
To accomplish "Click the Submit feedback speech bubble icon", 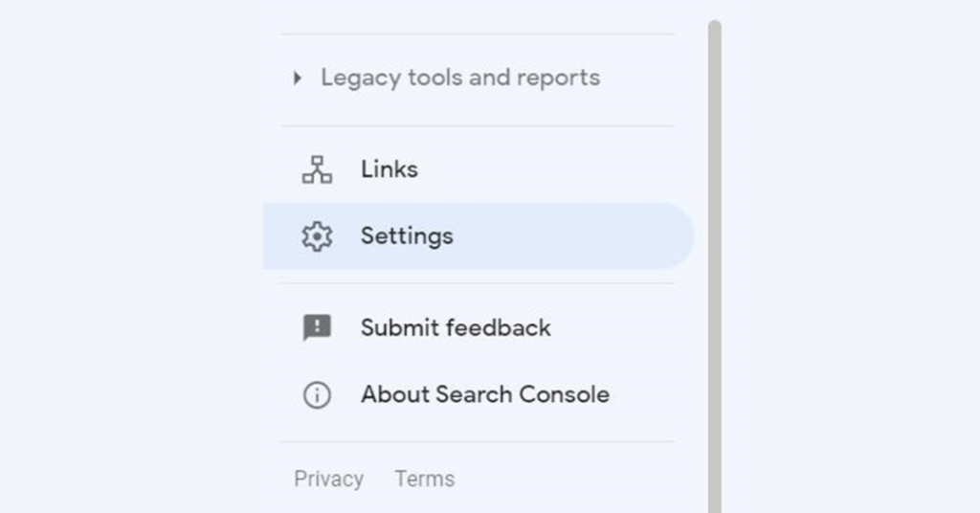I will [x=317, y=327].
